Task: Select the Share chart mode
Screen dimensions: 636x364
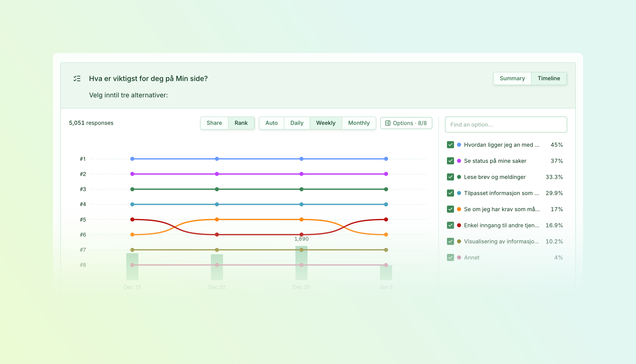Action: click(214, 123)
